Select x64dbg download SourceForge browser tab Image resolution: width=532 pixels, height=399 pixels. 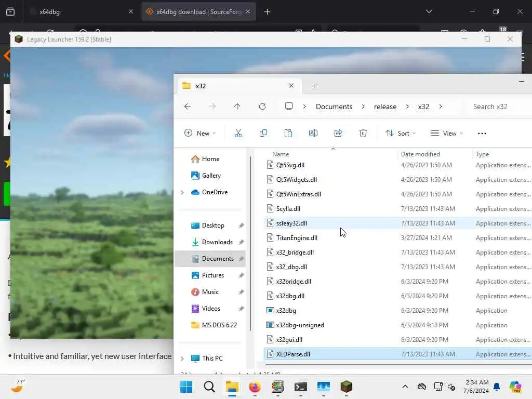[x=198, y=11]
